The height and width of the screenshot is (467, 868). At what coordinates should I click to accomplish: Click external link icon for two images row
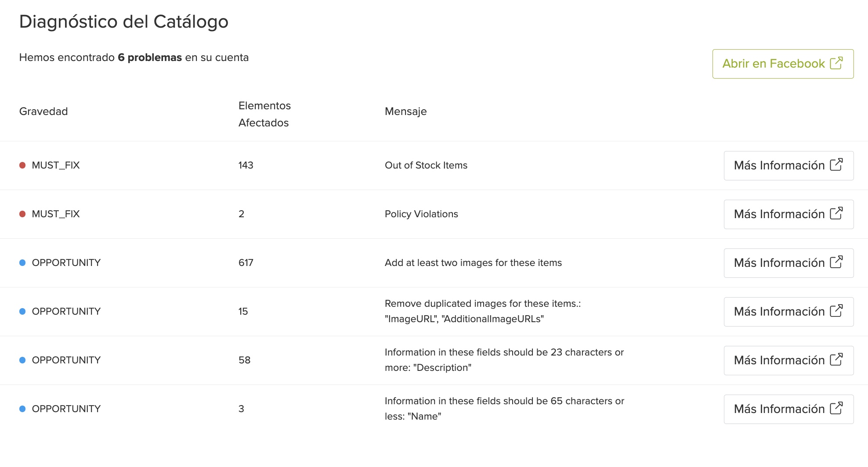[836, 262]
